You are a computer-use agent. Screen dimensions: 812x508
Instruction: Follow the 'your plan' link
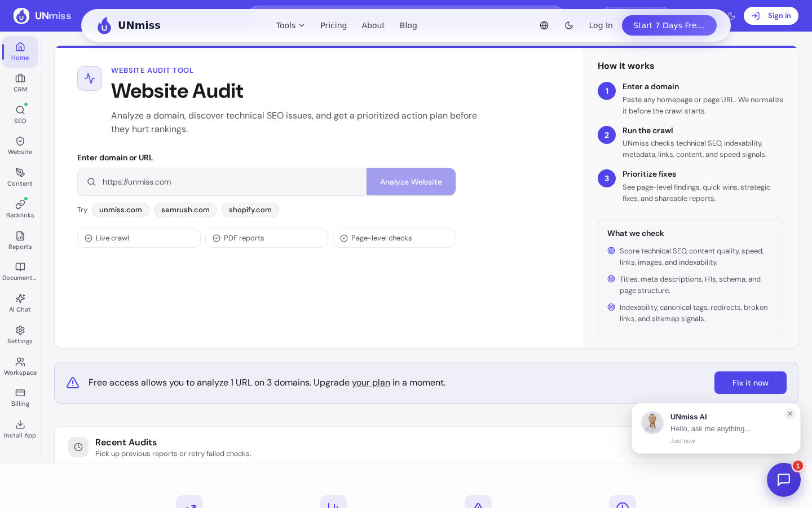tap(371, 383)
